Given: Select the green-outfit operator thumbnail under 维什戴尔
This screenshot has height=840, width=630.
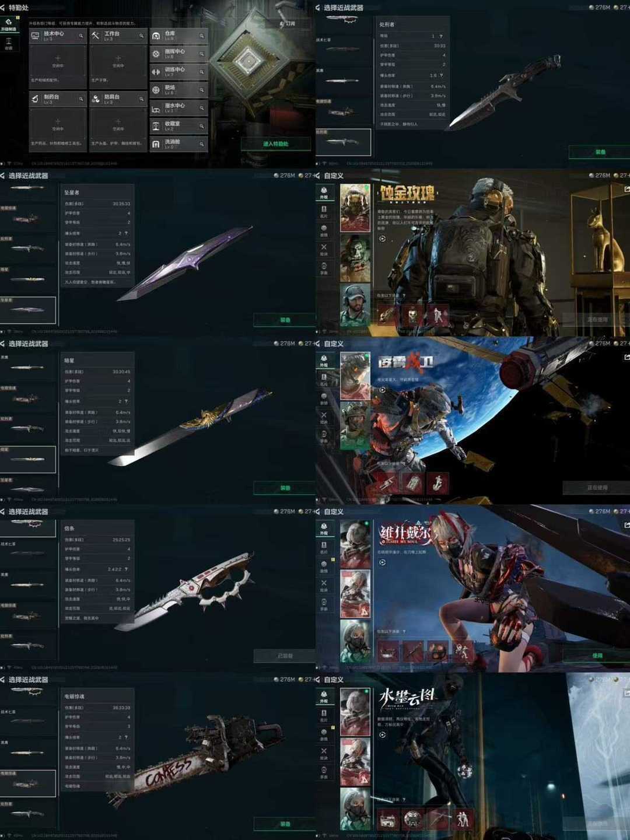Looking at the screenshot, I should [x=355, y=642].
